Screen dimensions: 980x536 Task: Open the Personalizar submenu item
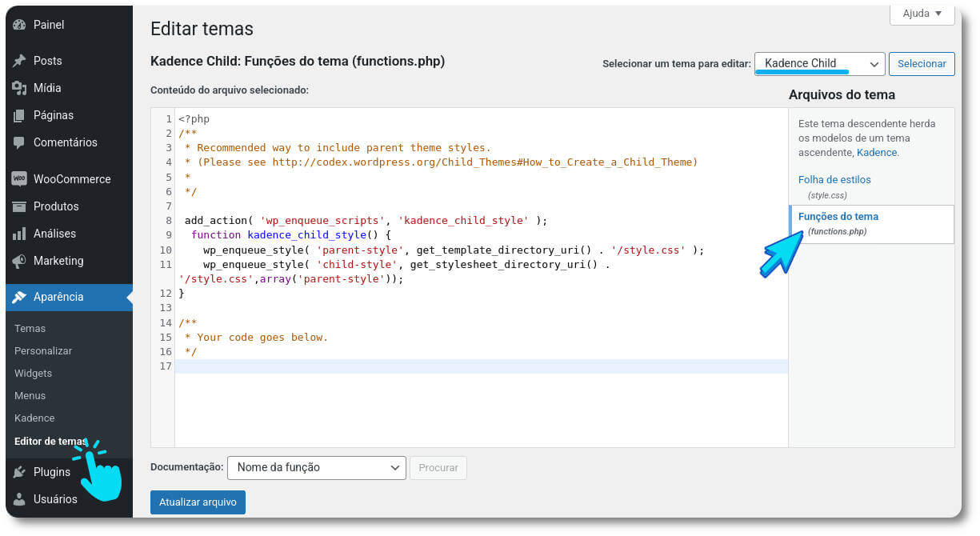[43, 351]
